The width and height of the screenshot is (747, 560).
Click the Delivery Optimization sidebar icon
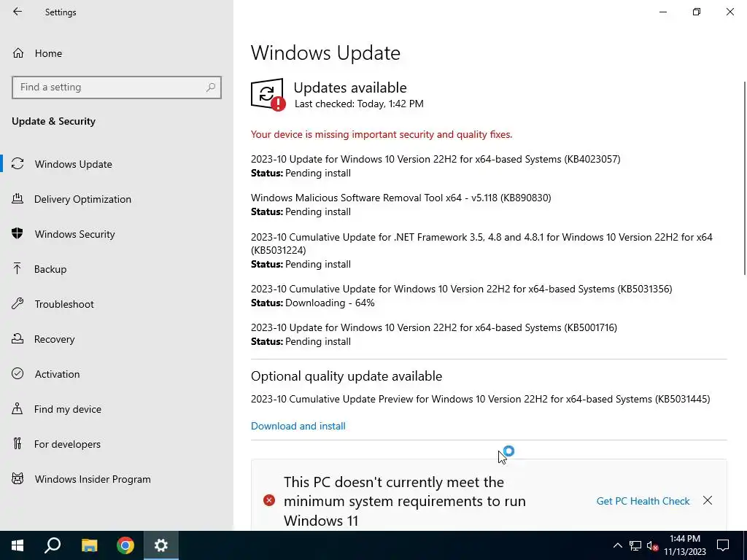pyautogui.click(x=18, y=199)
